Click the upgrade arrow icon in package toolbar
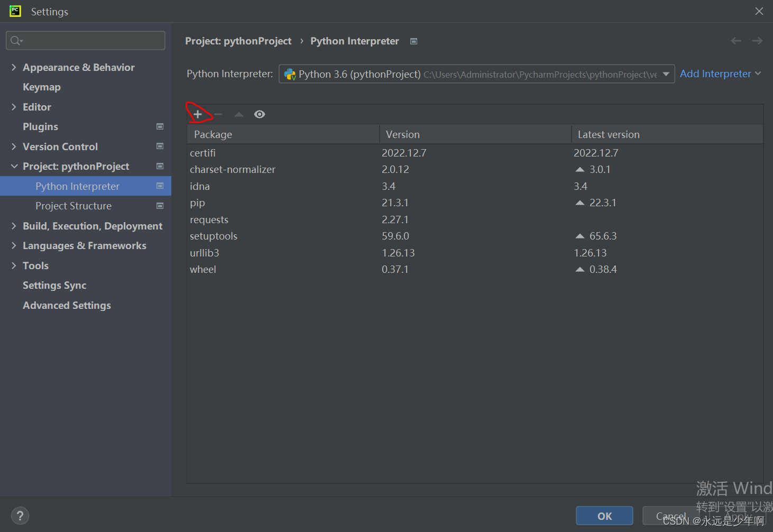The height and width of the screenshot is (532, 773). tap(239, 114)
